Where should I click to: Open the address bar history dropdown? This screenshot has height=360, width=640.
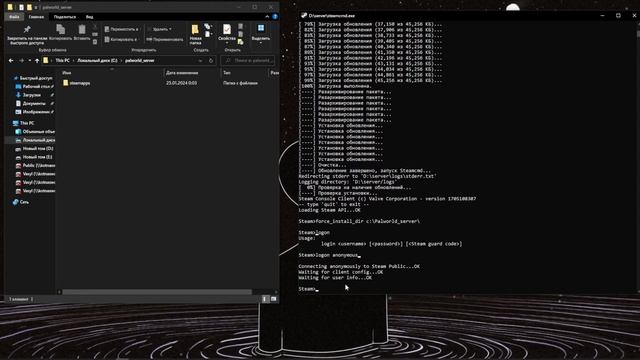200,60
